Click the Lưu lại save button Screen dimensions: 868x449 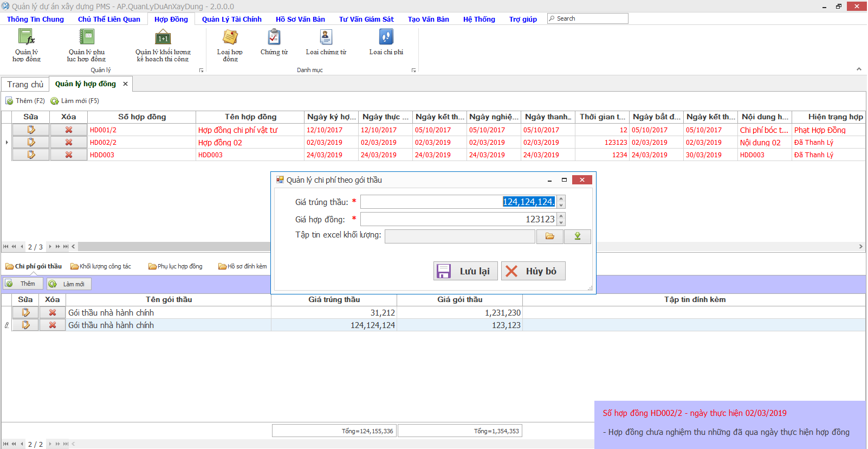(x=465, y=271)
